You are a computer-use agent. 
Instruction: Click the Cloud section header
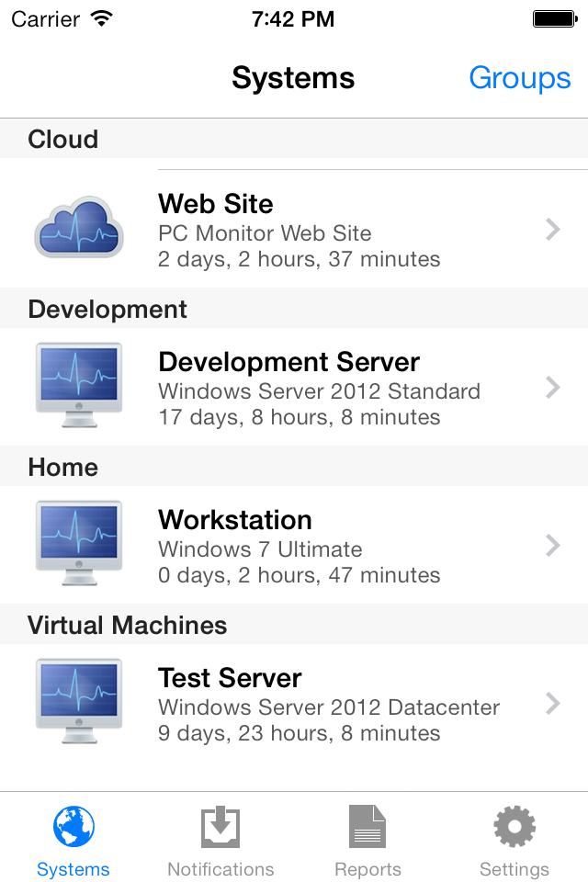point(62,140)
